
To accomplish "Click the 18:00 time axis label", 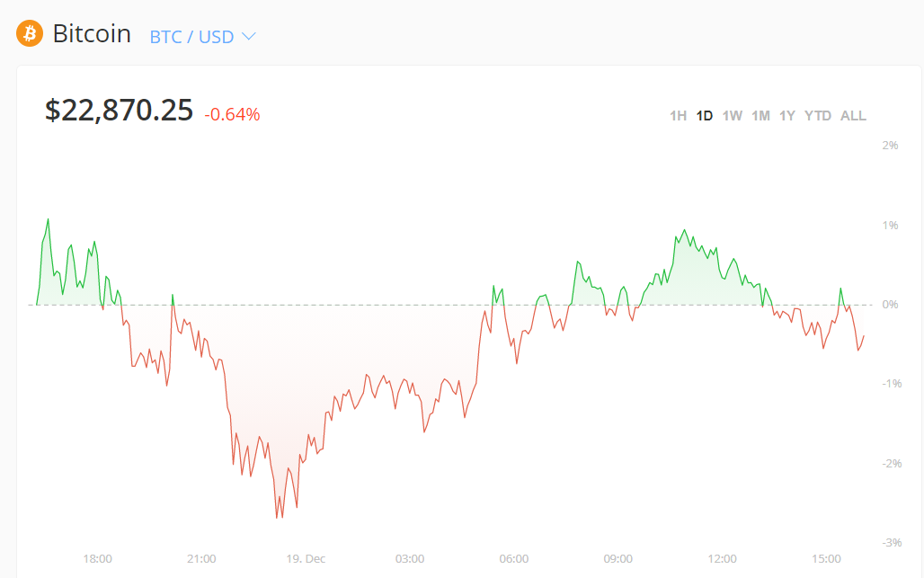I will point(98,559).
